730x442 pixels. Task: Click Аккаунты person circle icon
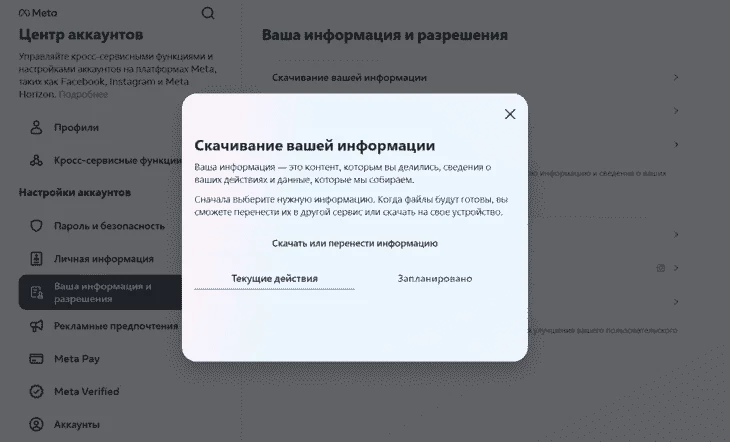click(36, 424)
